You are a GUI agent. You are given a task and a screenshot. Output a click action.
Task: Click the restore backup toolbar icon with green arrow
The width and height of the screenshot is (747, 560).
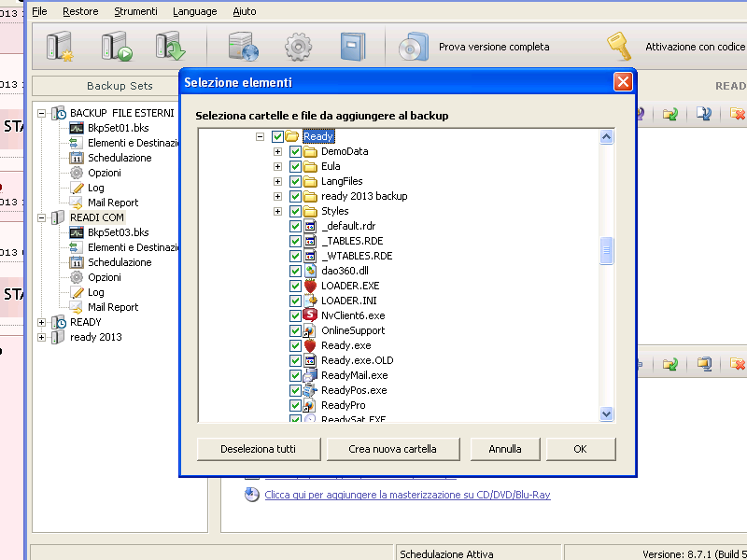(171, 46)
